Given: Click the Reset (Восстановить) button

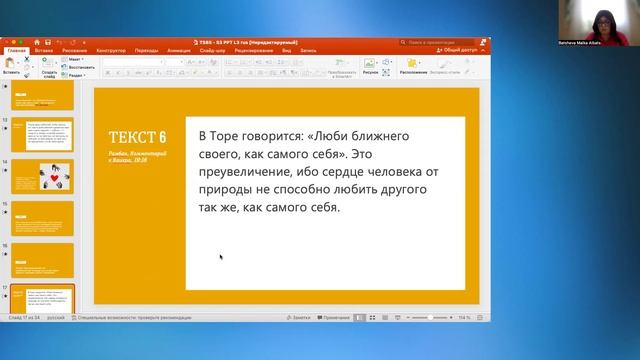Looking at the screenshot, I should 78,67.
